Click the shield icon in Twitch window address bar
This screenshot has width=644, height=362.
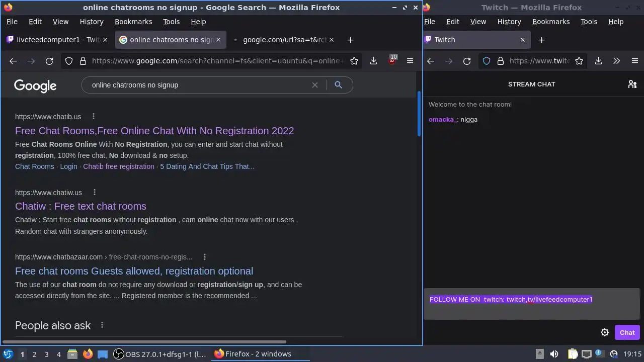(x=487, y=61)
